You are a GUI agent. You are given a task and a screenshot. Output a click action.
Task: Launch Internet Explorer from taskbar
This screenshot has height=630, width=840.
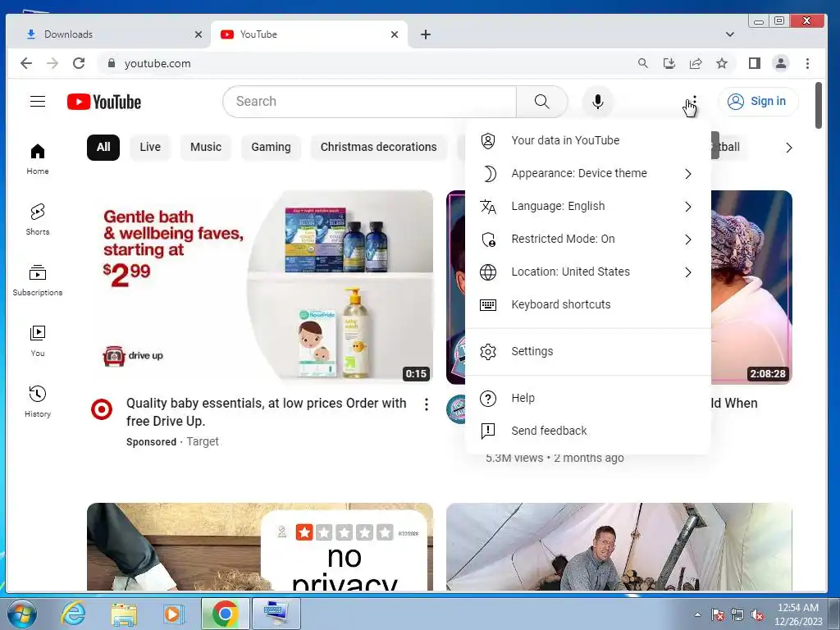tap(73, 614)
